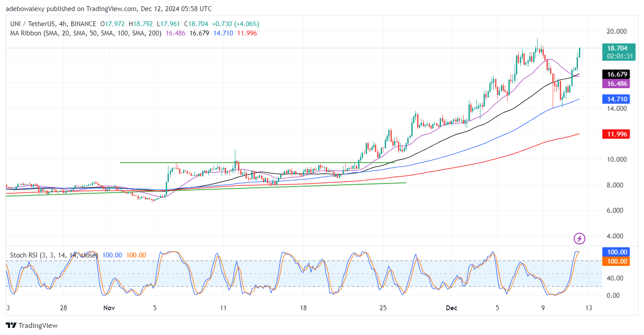Click the purple lightning bolt icon
Screen dimensions: 644x335
click(579, 239)
